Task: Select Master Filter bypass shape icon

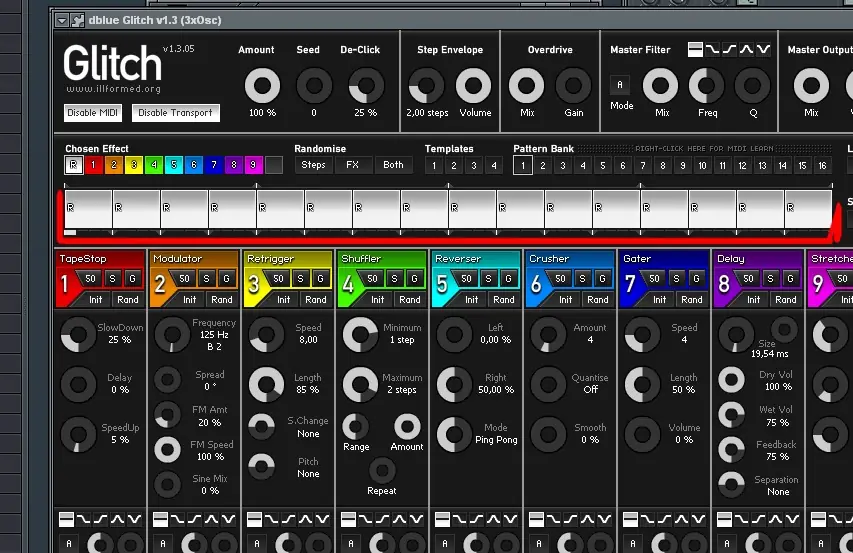Action: pos(695,49)
